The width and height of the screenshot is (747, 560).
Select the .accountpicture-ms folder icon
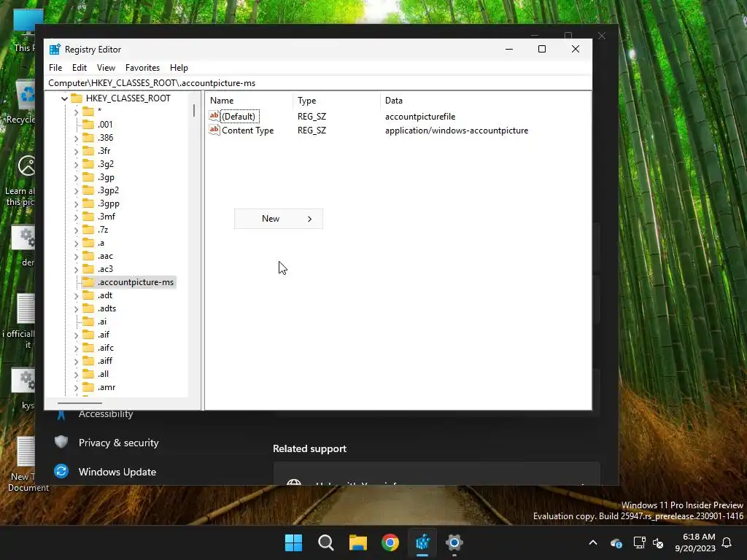[x=88, y=282]
